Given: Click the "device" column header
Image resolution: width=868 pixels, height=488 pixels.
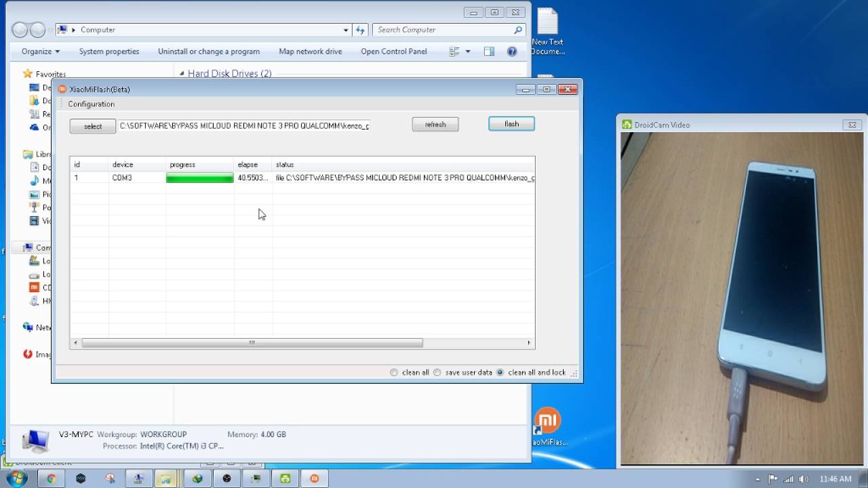Looking at the screenshot, I should (138, 165).
